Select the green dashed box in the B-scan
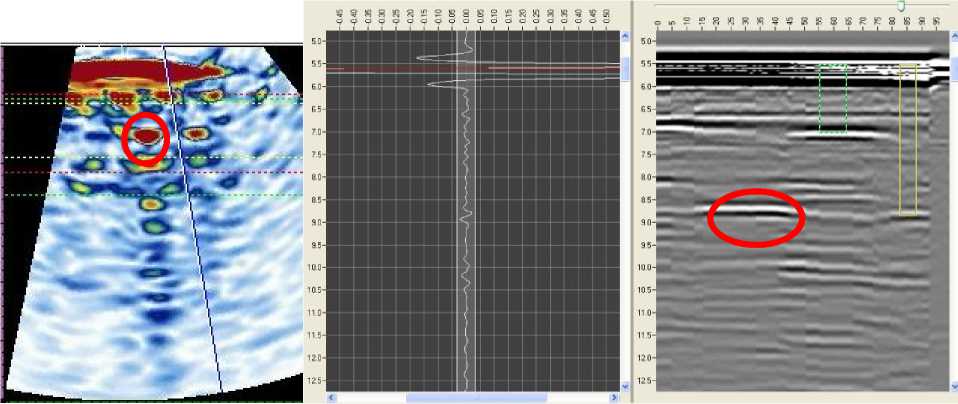 (833, 98)
